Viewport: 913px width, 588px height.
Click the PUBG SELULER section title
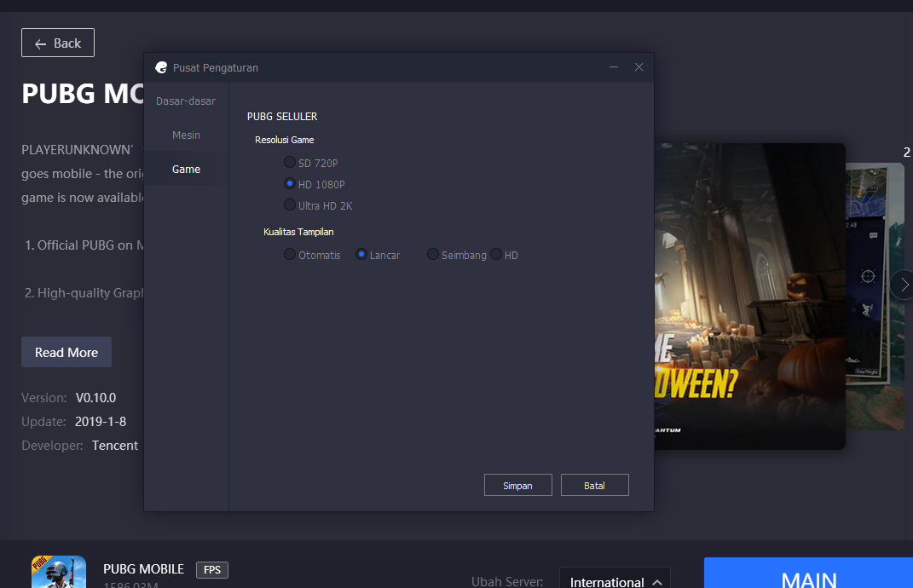tap(282, 117)
